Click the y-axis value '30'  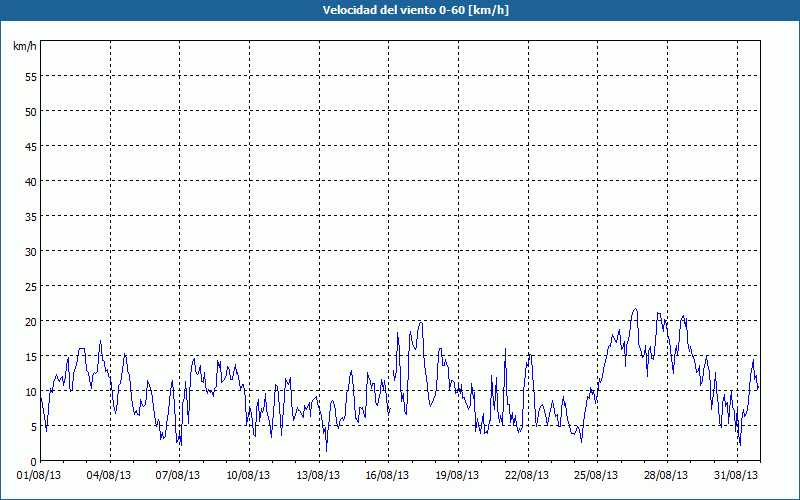pos(31,252)
